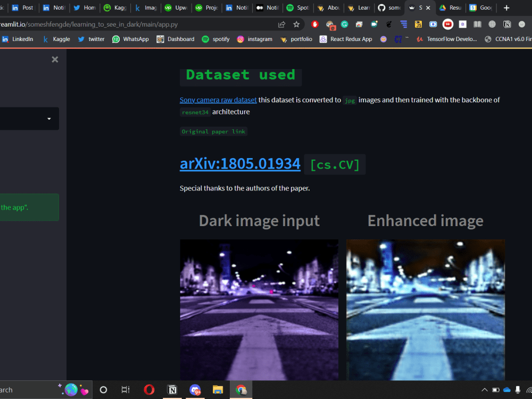Bookmark this page with the star icon

(x=296, y=24)
